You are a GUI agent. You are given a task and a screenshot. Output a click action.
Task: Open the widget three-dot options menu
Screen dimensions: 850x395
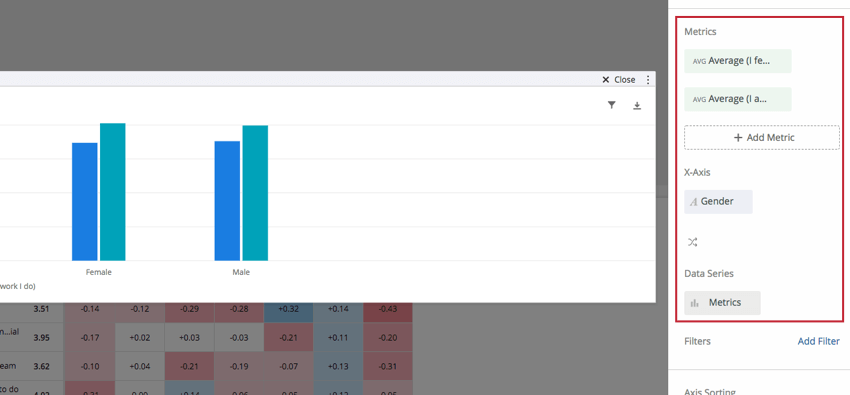coord(648,80)
